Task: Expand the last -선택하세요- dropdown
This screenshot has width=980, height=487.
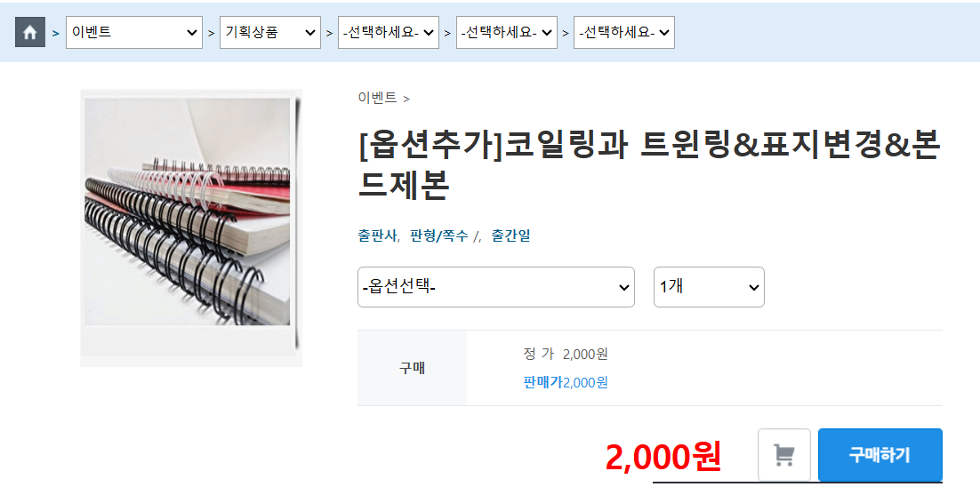Action: pyautogui.click(x=623, y=33)
